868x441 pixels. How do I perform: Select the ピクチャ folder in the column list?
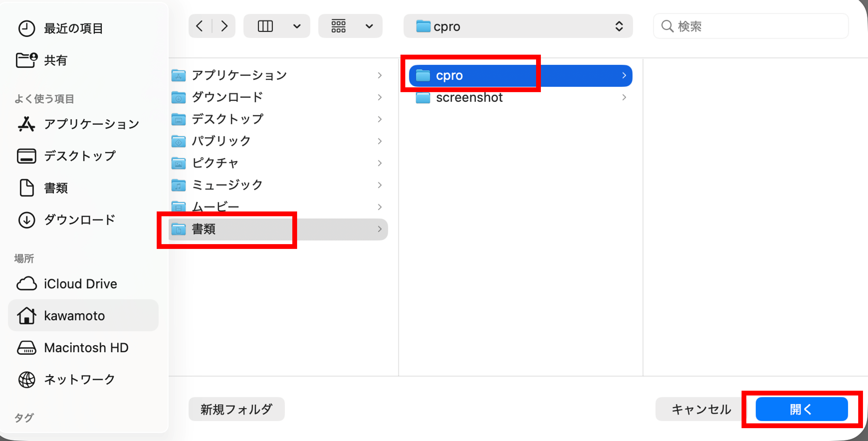[x=278, y=163]
